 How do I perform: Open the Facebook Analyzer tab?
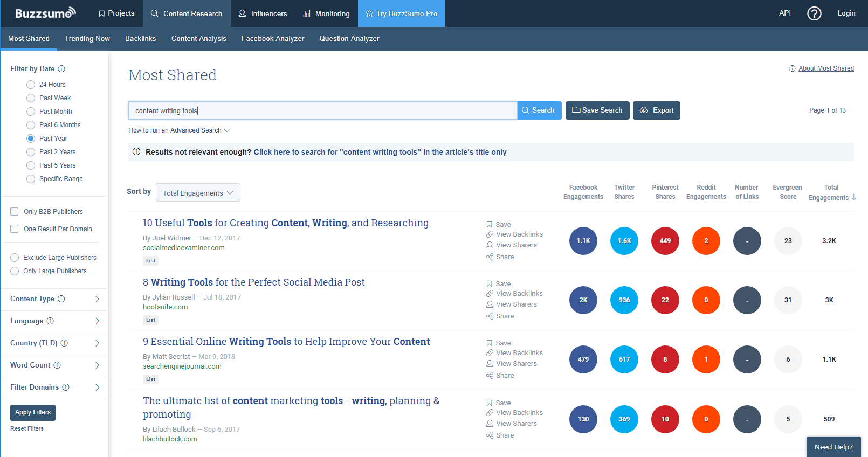coord(273,38)
